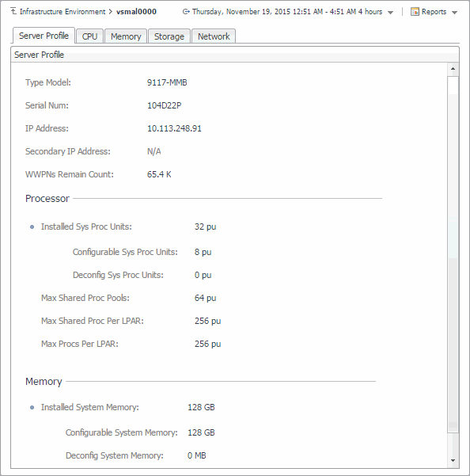Click the time range refresh icon

186,12
